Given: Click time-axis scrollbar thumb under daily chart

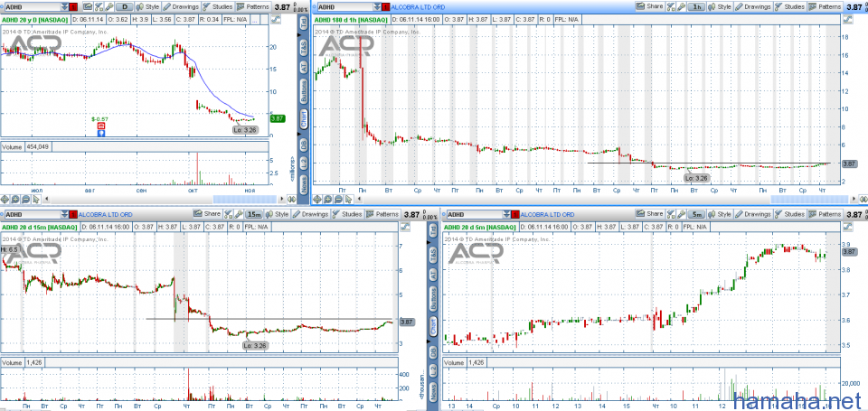Looking at the screenshot, I should 245,199.
